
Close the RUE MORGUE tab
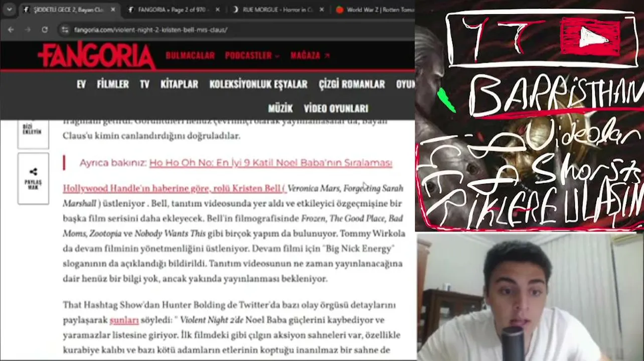pos(322,10)
